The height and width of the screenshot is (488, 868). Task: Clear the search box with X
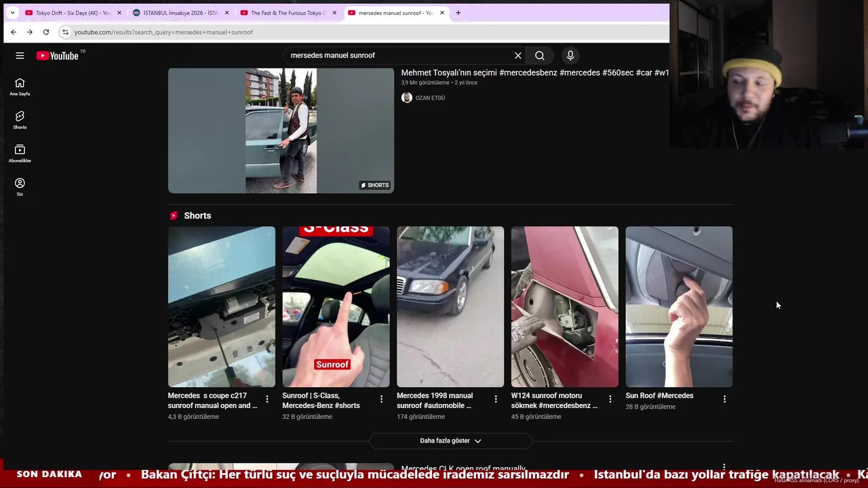click(x=518, y=56)
